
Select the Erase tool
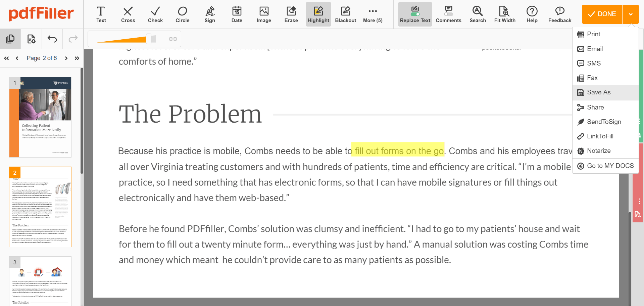click(x=291, y=14)
